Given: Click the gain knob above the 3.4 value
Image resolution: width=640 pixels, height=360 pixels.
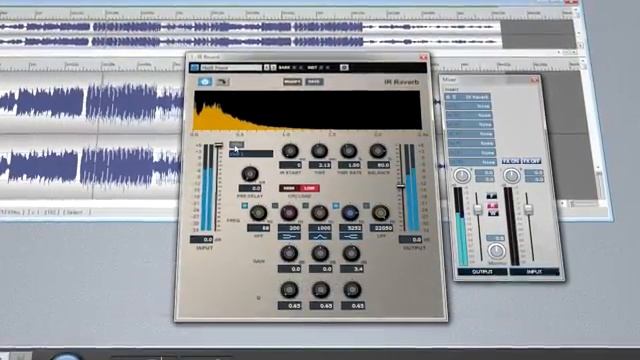Looking at the screenshot, I should [351, 253].
